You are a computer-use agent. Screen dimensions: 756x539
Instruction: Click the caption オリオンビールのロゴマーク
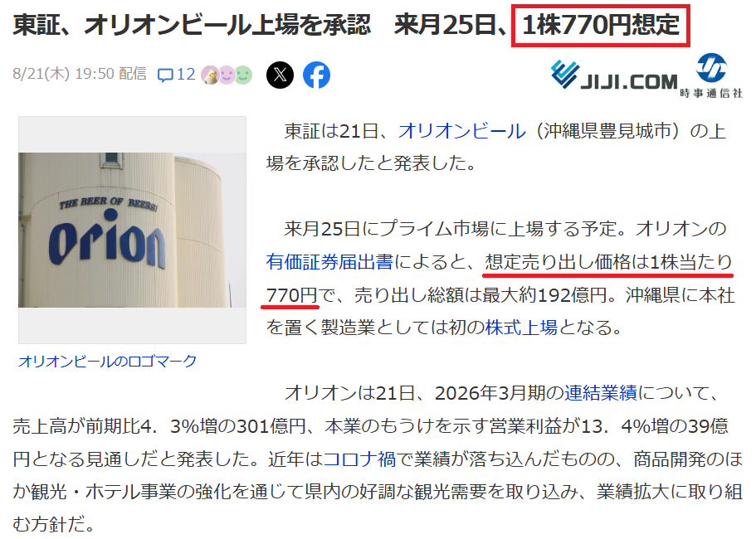pos(108,361)
